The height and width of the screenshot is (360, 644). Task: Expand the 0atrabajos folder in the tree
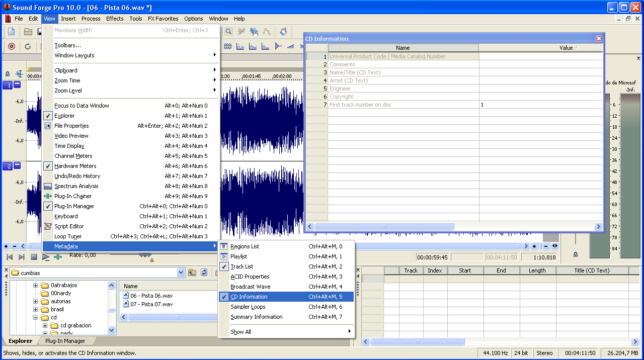(36, 286)
